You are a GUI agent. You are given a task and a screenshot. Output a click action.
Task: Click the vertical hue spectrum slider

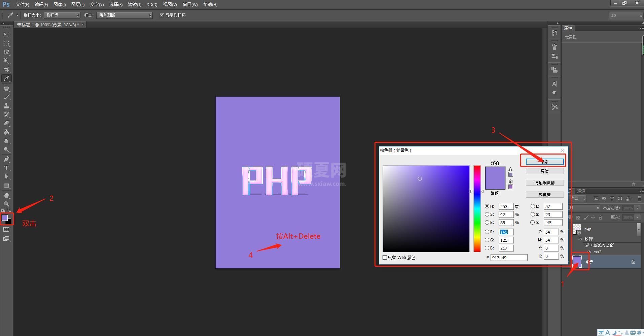tap(477, 208)
